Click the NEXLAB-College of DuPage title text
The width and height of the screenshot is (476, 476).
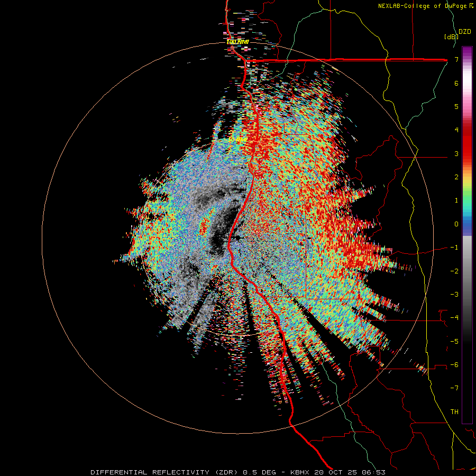[423, 6]
